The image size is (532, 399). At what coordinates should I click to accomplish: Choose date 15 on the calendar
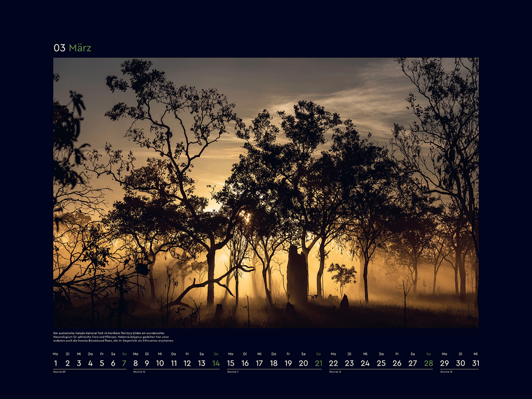pyautogui.click(x=231, y=363)
